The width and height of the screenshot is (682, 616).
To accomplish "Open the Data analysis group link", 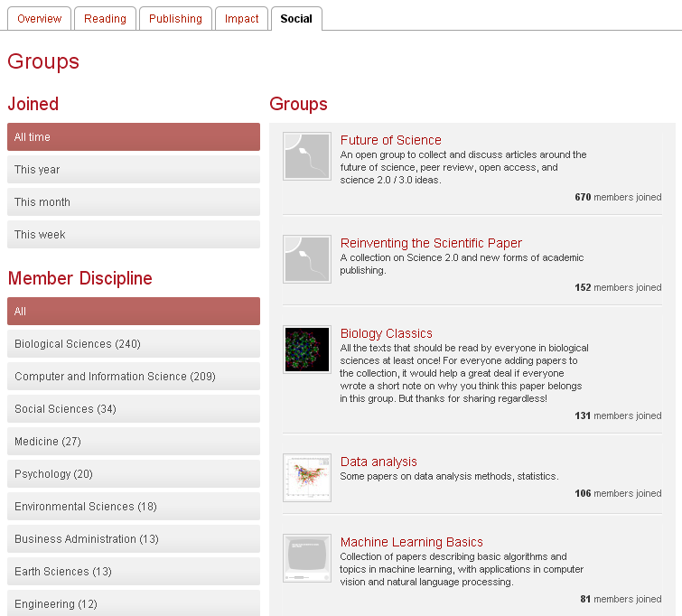I will coord(378,462).
